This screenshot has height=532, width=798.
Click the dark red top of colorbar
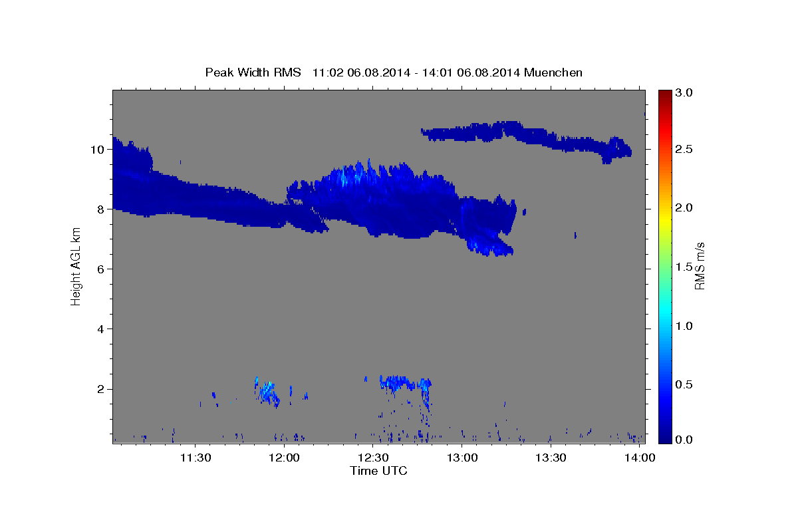tap(664, 94)
